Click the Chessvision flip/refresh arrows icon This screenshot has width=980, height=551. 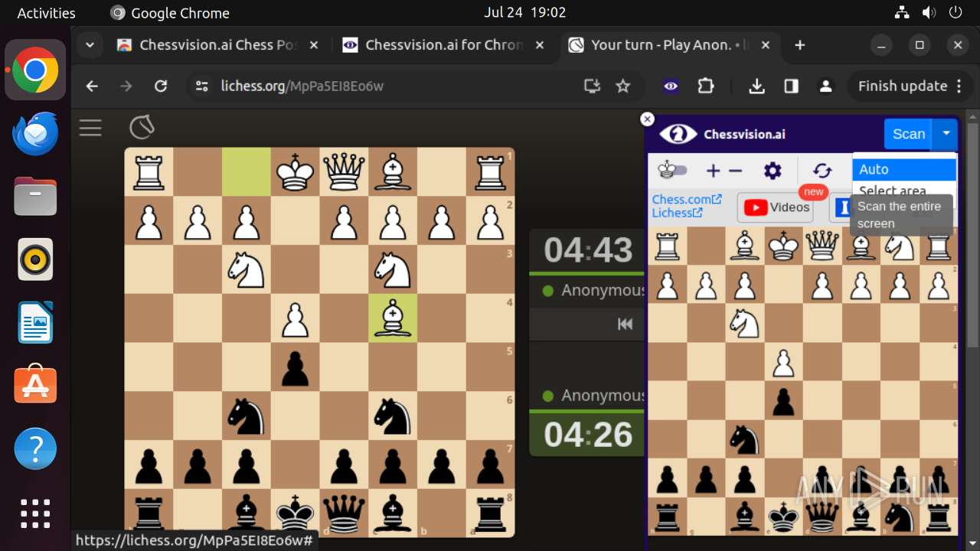click(x=822, y=171)
